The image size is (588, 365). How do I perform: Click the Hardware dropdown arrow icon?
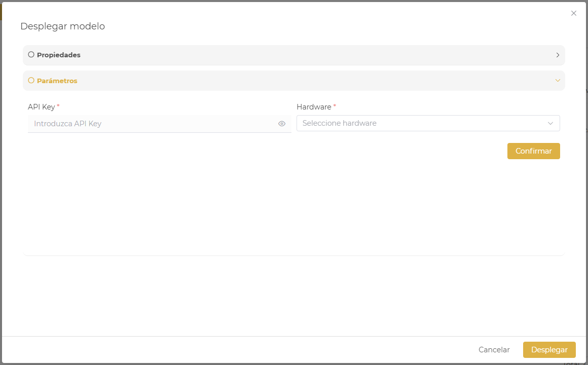pyautogui.click(x=551, y=123)
